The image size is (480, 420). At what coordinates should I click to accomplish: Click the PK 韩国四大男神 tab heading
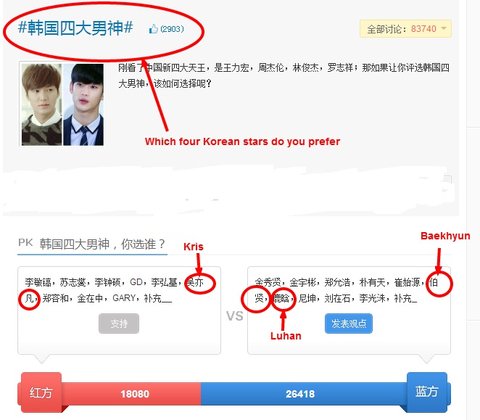click(x=92, y=244)
